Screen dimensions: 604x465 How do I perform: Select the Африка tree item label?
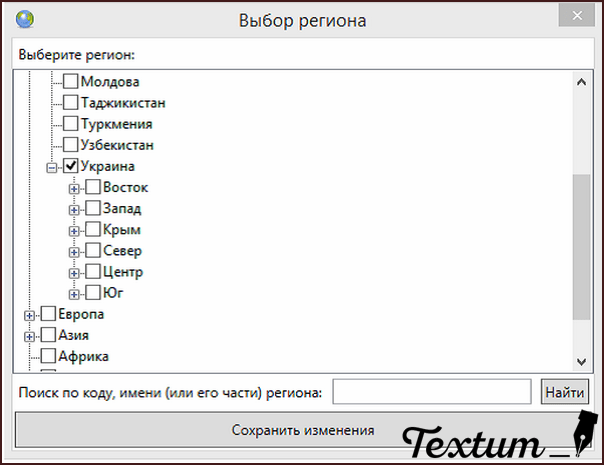pyautogui.click(x=83, y=356)
